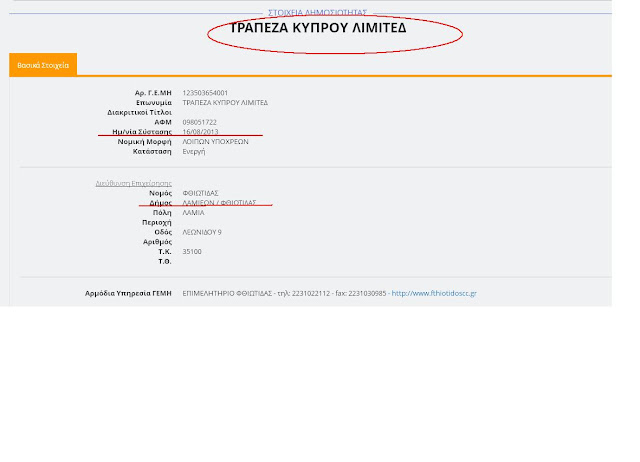Click the Αρμόδια Υπηρεσία ΓΕΜΗ label
640x462 pixels.
point(128,293)
